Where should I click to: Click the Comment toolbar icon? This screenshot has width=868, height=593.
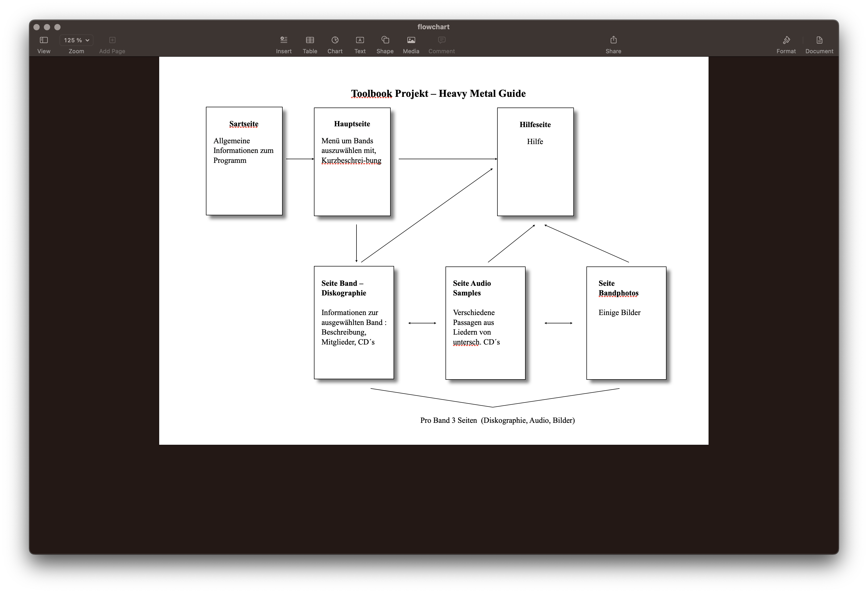(x=442, y=40)
